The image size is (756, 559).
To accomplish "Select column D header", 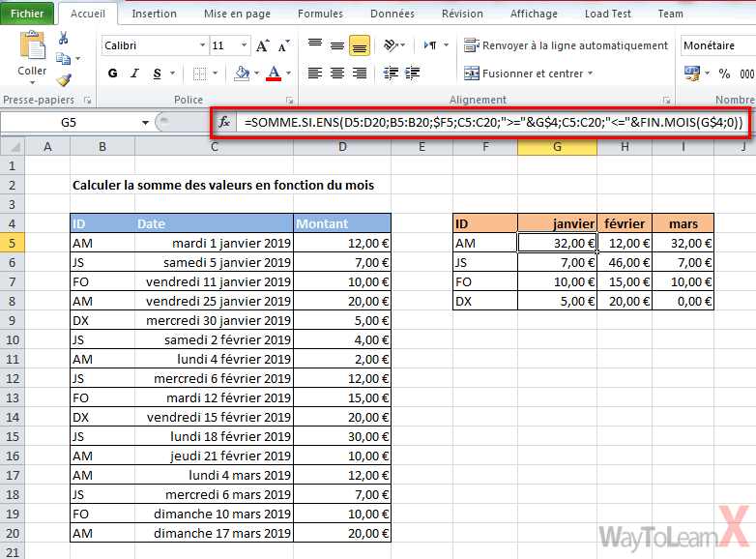I will [342, 147].
